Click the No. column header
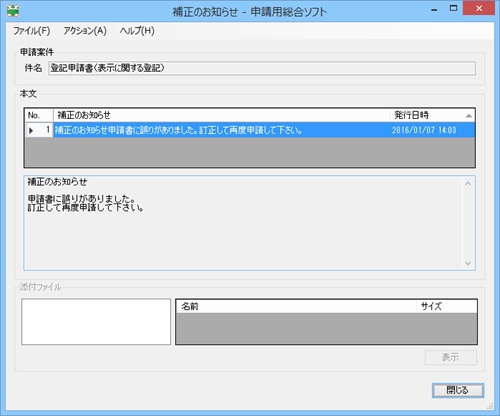This screenshot has height=416, width=500. pos(39,115)
